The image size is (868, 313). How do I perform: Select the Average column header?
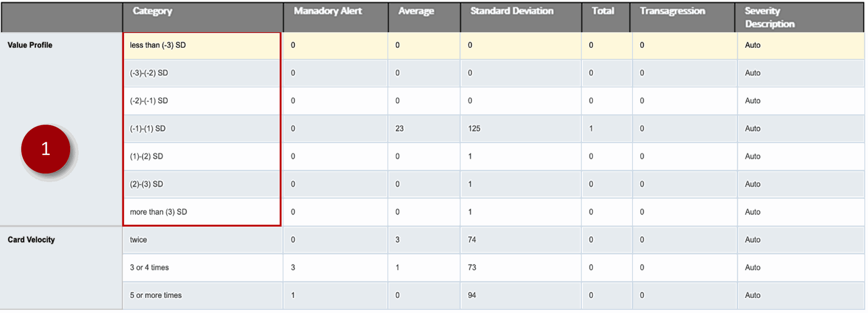(x=416, y=11)
